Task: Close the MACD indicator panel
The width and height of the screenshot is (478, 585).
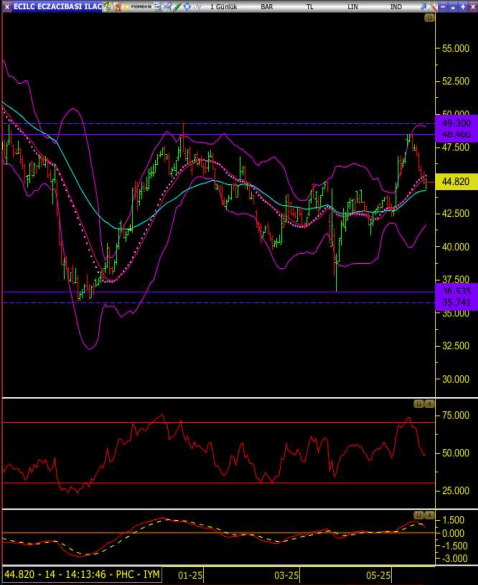Action: coord(429,515)
